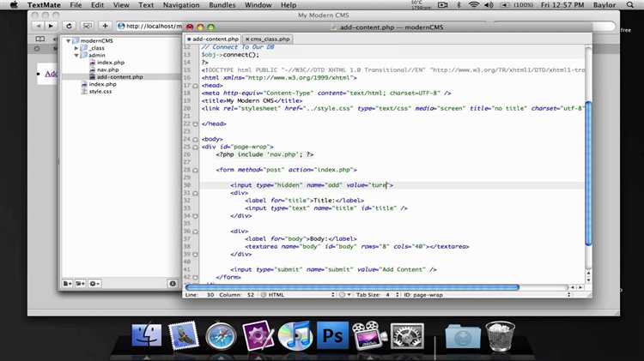Click the Safari address bar
This screenshot has height=361, width=644.
pyautogui.click(x=150, y=26)
